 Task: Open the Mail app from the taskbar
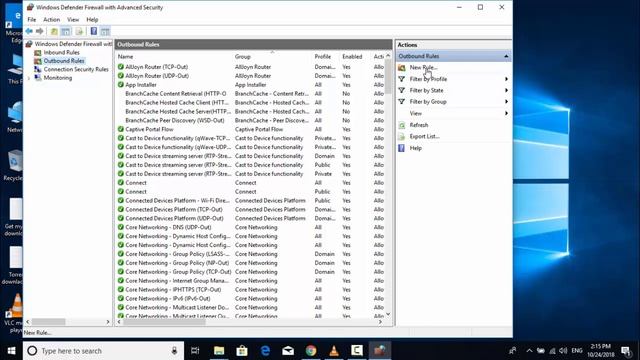tap(288, 351)
